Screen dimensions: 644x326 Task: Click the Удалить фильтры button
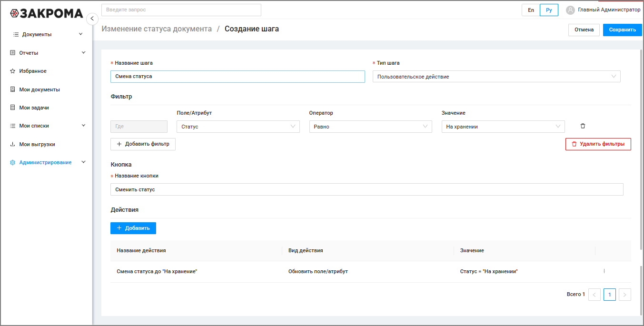[598, 144]
